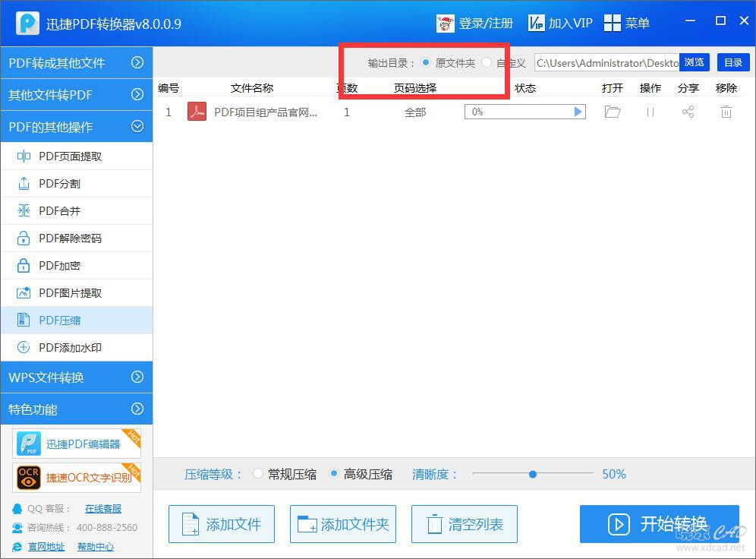Screen dimensions: 756x559
Task: Select PDF加密 in the sidebar
Action: [x=77, y=266]
